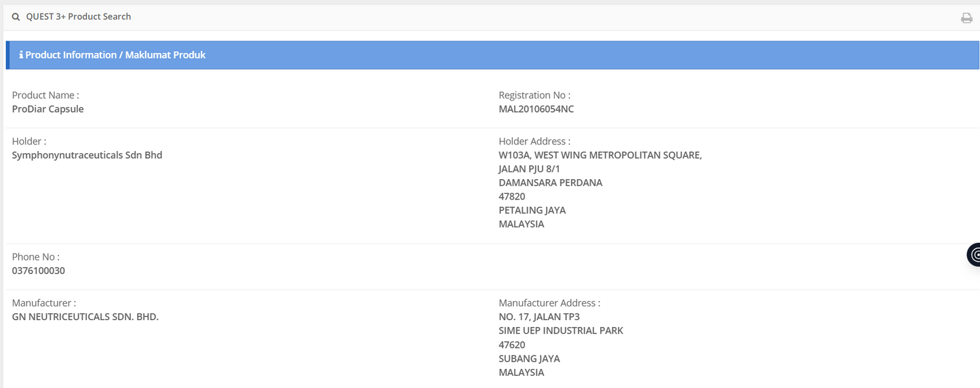Screen dimensions: 980x388
Task: Click MALAYSIA under SUBANG JAYA
Action: [522, 372]
